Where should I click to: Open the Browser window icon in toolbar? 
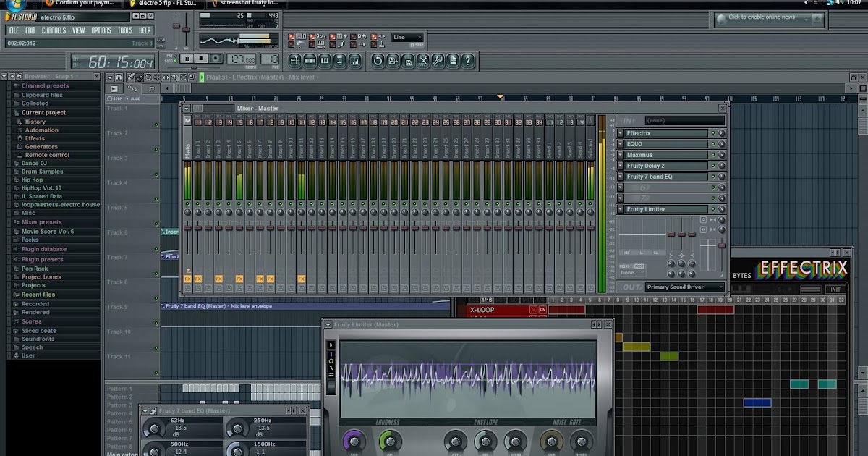click(340, 61)
